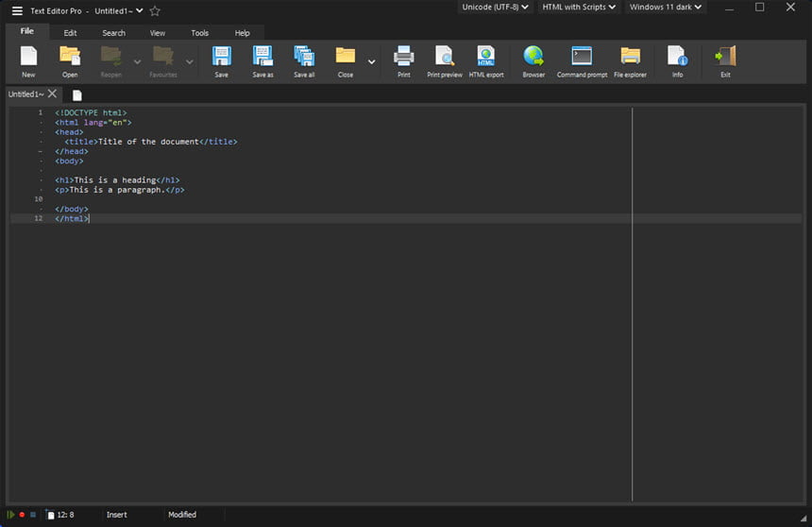Click line number 12 in the gutter
Viewport: 812px width, 527px height.
click(x=39, y=218)
